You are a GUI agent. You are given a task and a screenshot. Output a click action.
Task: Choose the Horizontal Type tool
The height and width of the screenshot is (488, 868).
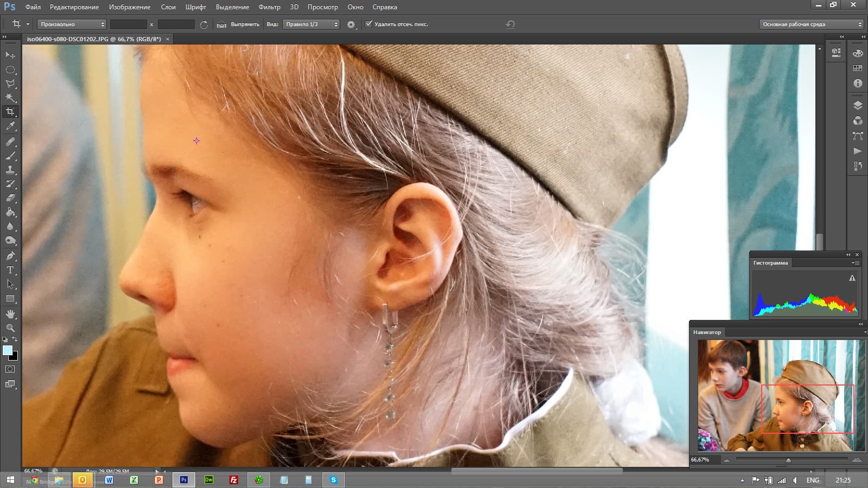click(10, 270)
